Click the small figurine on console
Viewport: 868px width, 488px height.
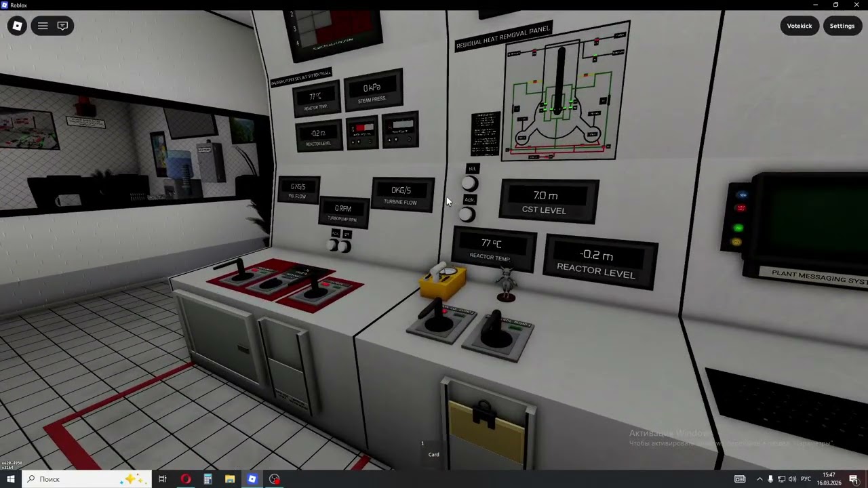point(506,283)
